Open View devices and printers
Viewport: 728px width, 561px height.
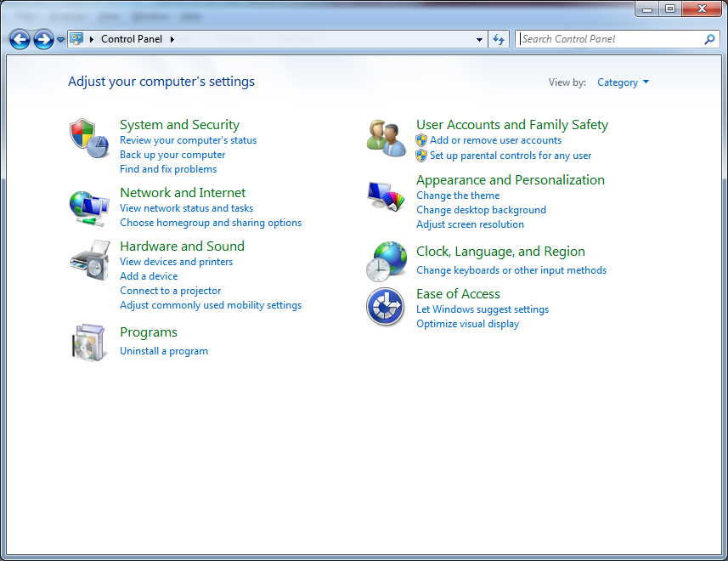pos(177,262)
